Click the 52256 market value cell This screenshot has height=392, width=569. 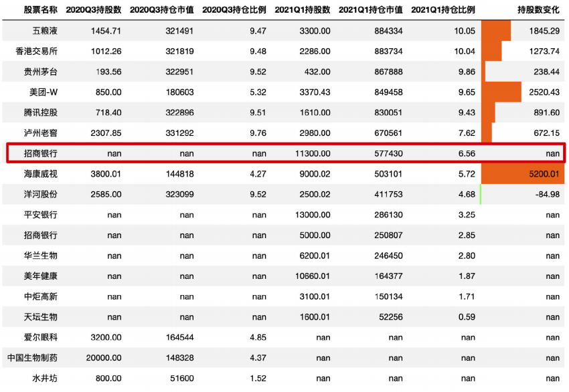pyautogui.click(x=391, y=317)
